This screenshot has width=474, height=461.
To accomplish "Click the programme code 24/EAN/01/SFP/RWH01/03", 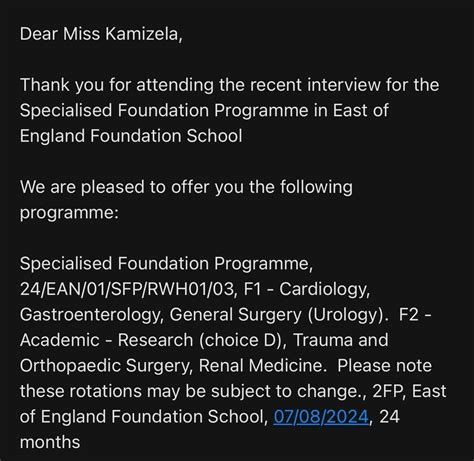I will [127, 289].
